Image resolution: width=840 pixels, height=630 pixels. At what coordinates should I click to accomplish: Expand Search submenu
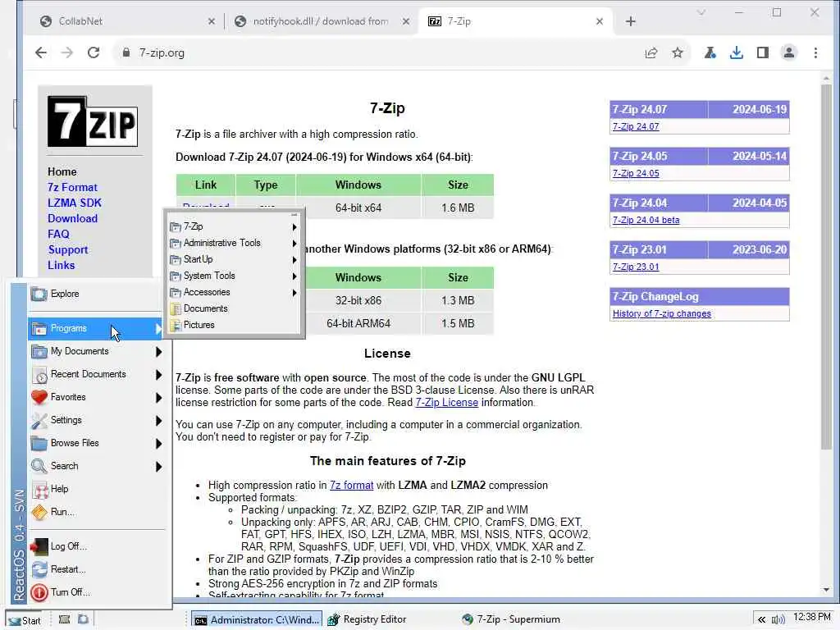pos(97,466)
